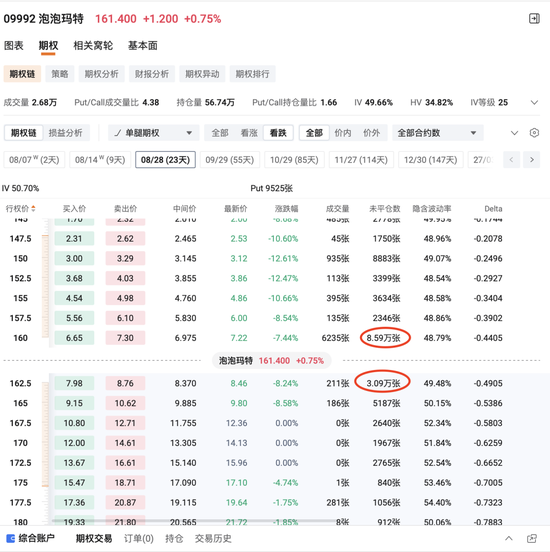Click ask price 10.62 for strike 165
This screenshot has width=550, height=552.
125,403
